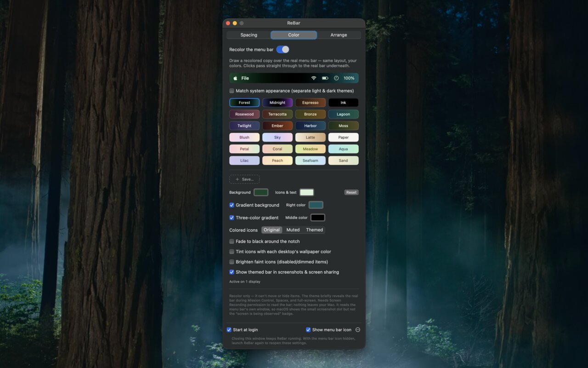The width and height of the screenshot is (588, 368).
Task: Open the Right color swatch
Action: click(316, 205)
